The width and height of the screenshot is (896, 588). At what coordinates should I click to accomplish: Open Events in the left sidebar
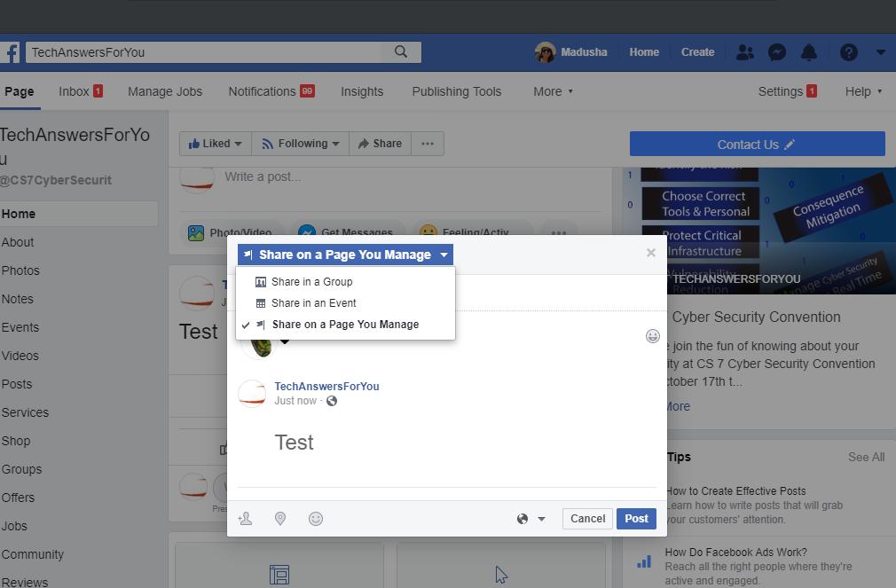click(x=20, y=327)
